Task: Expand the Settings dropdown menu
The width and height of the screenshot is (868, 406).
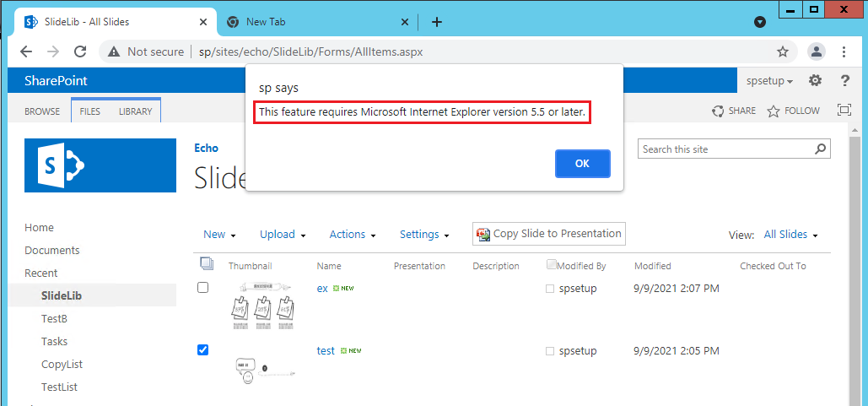Action: [x=424, y=235]
